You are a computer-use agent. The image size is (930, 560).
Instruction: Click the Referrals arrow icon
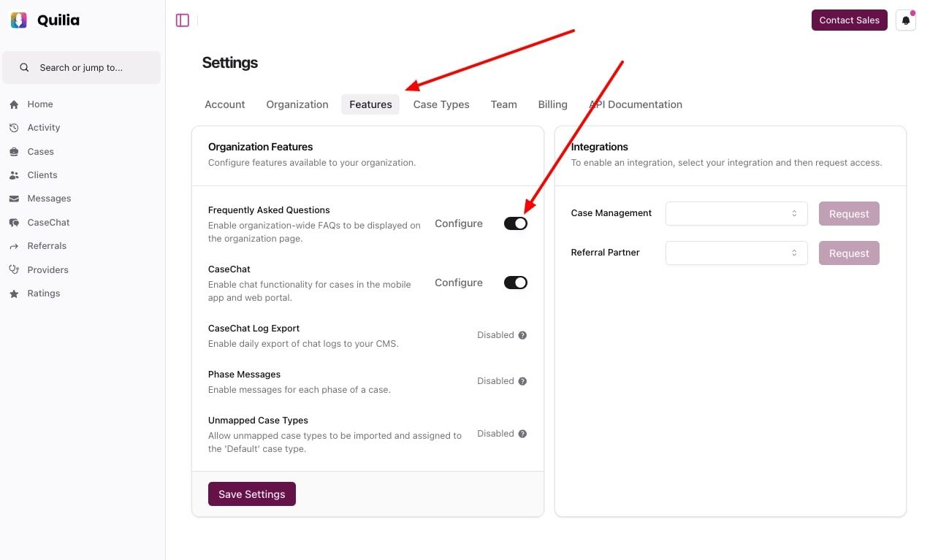coord(14,246)
